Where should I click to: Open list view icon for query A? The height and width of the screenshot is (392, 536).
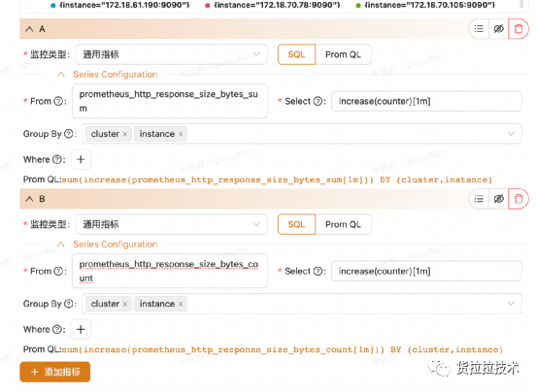pos(479,29)
